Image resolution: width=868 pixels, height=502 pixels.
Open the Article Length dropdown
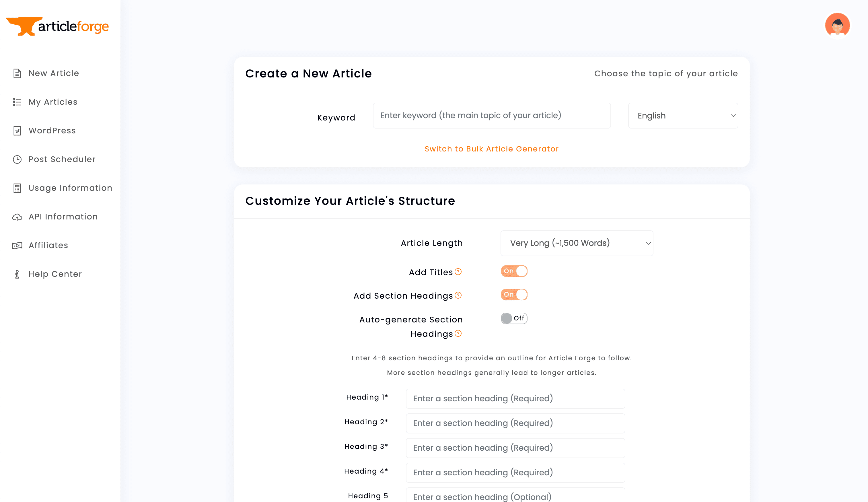[577, 243]
